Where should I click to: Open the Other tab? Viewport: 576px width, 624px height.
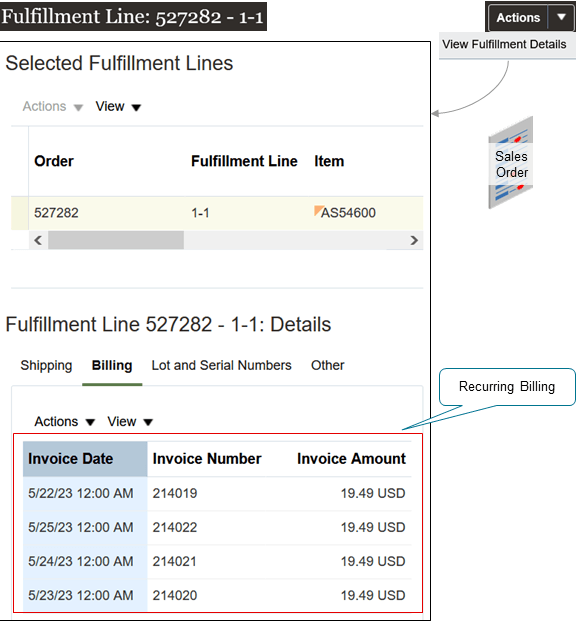pyautogui.click(x=328, y=365)
